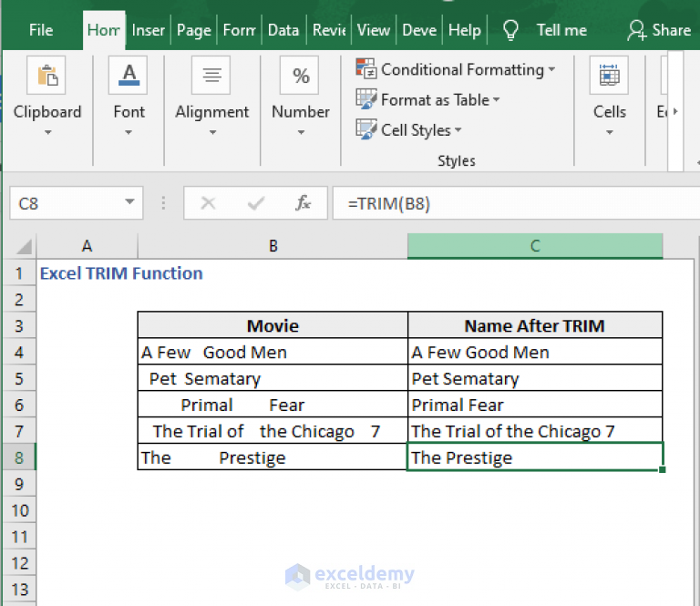Open the Cell Styles dropdown arrow
This screenshot has height=606, width=700.
458,129
